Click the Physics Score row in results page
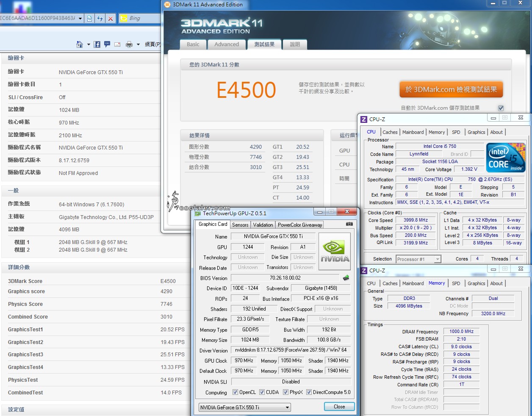Screen dimensions: 532x416 [95, 304]
